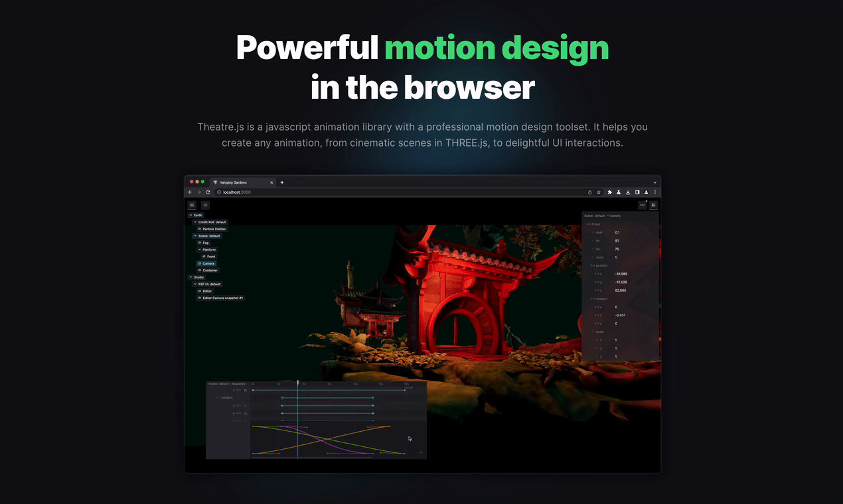This screenshot has height=504, width=843.
Task: Toggle graph editor for rotation y row
Action: click(246, 413)
